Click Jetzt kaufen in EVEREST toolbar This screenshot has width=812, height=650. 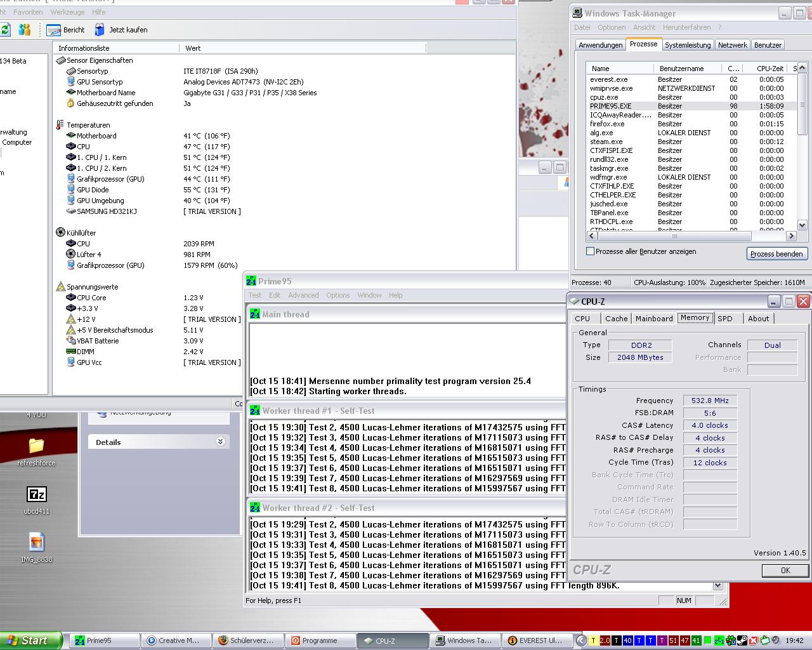click(x=121, y=30)
